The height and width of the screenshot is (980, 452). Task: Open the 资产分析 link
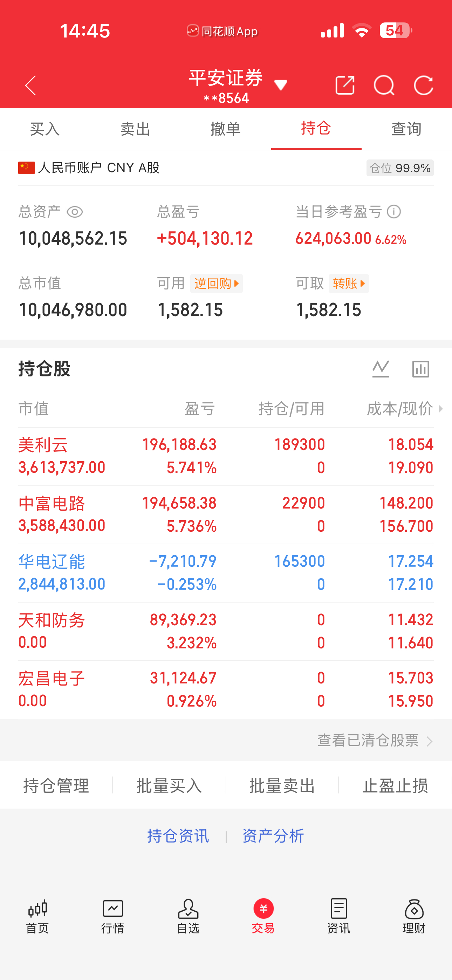coord(273,836)
